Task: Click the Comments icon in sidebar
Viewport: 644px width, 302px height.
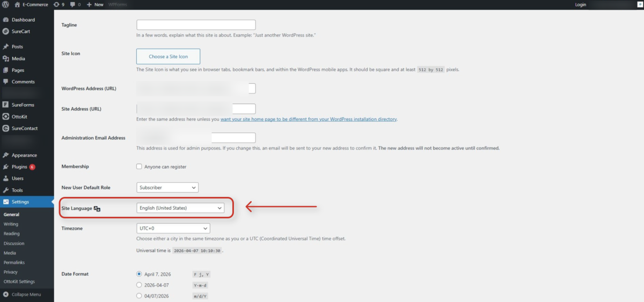Action: pos(5,82)
